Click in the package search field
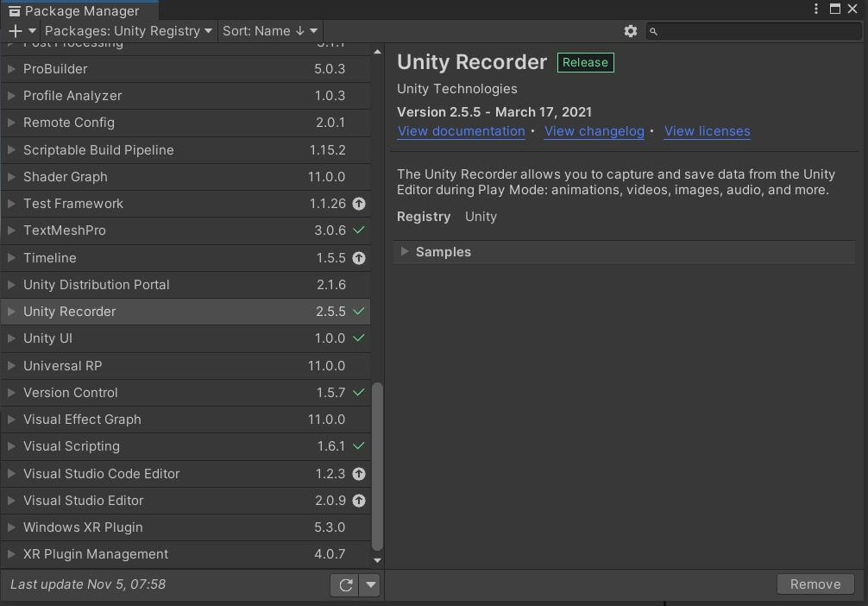868x606 pixels. point(753,32)
